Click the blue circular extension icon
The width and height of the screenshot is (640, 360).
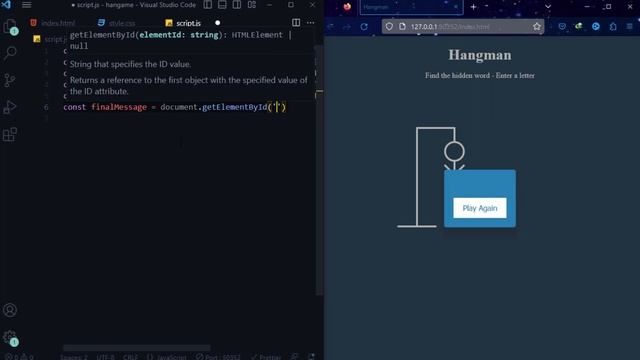[596, 27]
